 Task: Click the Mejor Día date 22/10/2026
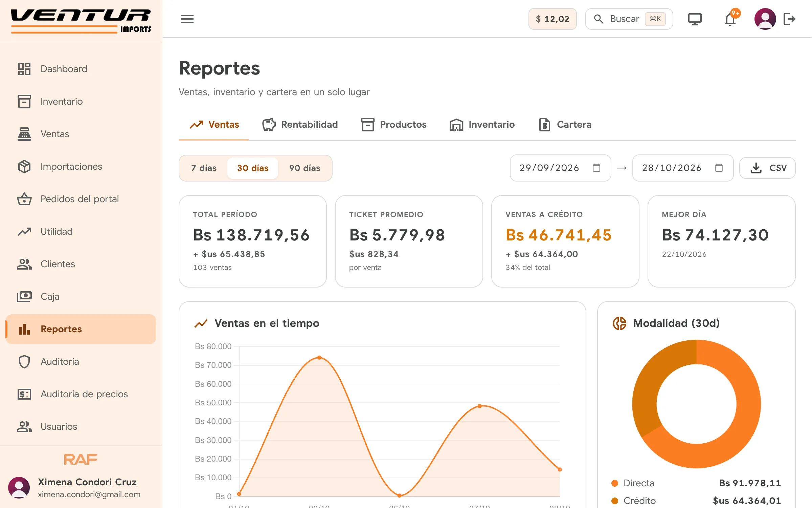point(684,254)
